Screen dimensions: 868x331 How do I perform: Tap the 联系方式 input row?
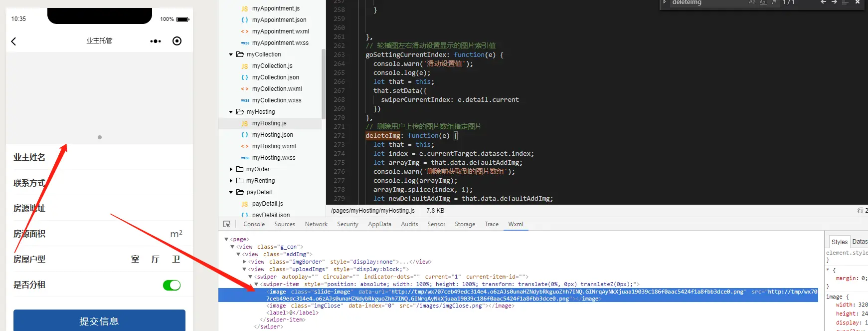pyautogui.click(x=99, y=183)
